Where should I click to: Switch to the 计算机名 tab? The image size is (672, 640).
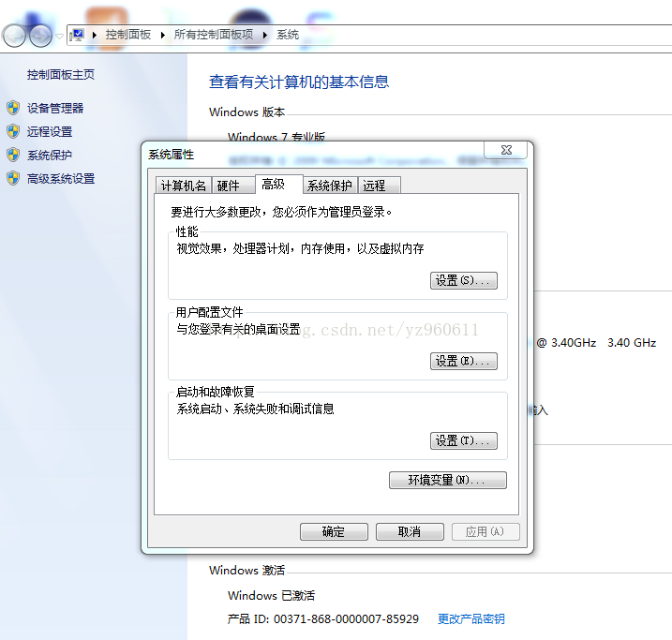coord(184,185)
